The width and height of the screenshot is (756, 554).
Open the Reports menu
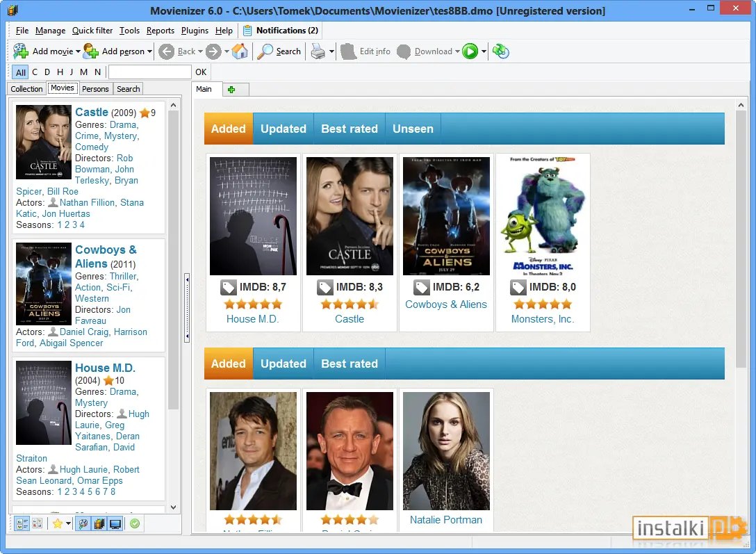pos(161,31)
